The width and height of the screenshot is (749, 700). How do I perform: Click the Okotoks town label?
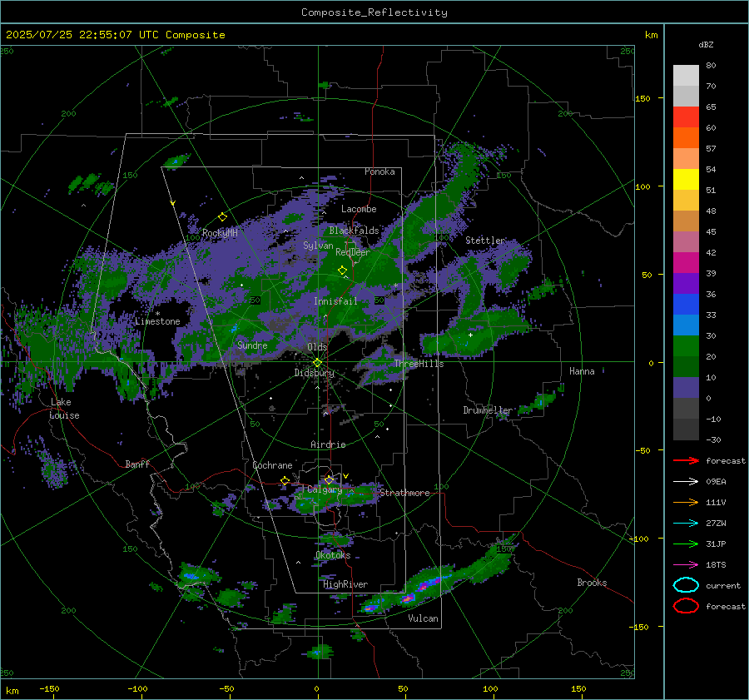coord(333,555)
